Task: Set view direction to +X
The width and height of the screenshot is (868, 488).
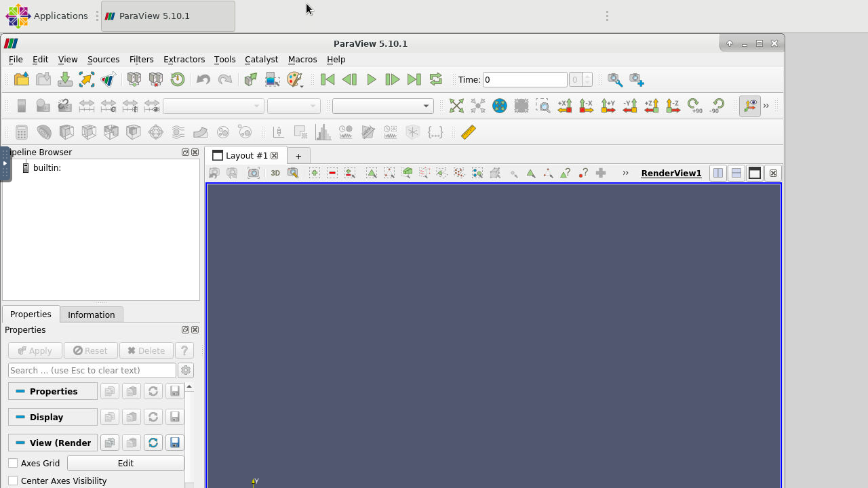Action: pyautogui.click(x=565, y=106)
